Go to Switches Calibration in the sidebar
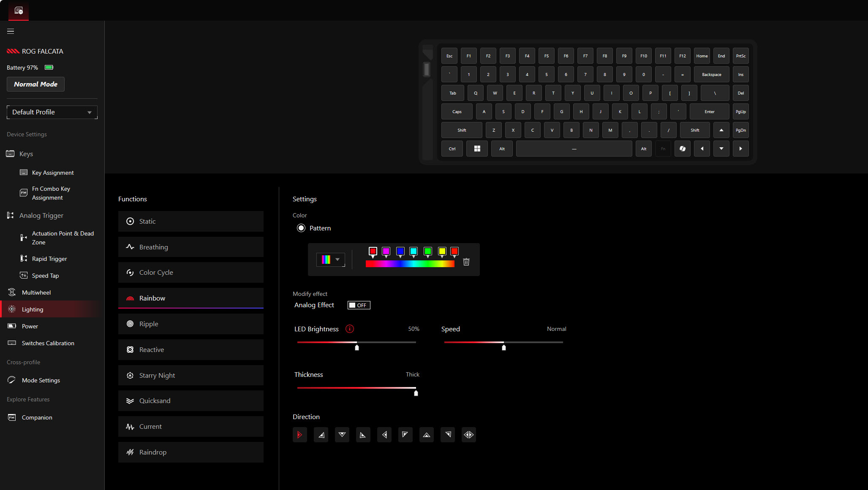 click(x=48, y=343)
